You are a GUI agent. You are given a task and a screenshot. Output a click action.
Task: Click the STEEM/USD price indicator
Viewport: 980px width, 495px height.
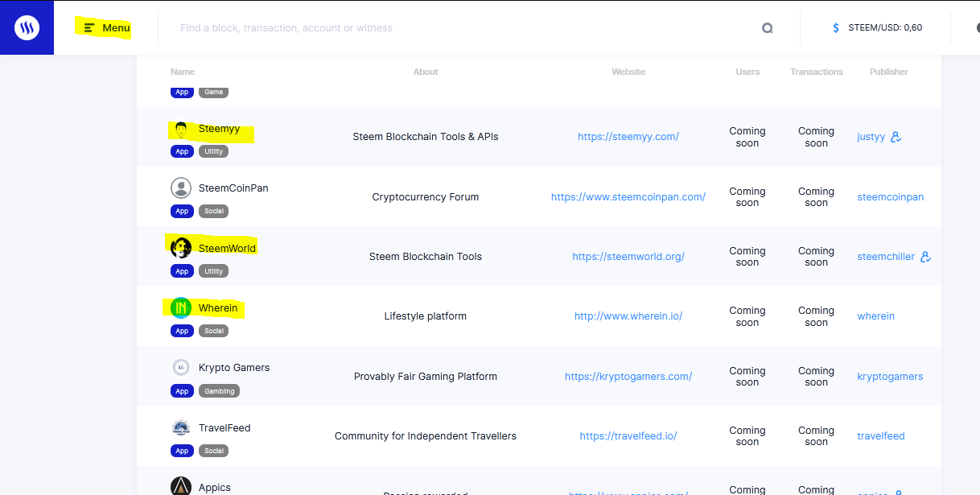877,28
